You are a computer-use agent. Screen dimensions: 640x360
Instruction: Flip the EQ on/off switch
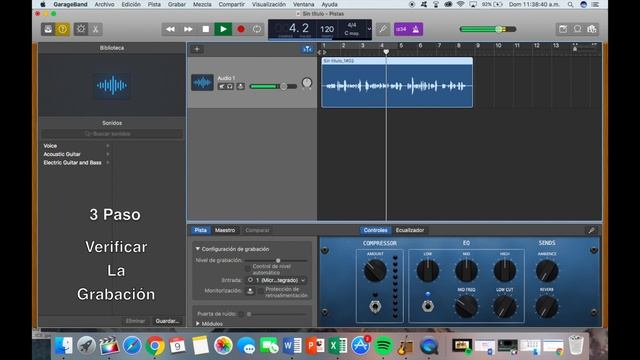[427, 306]
